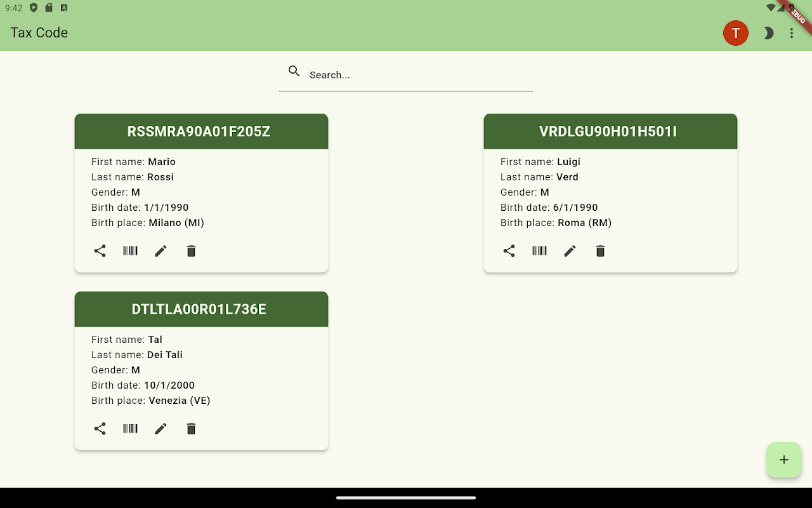Image resolution: width=812 pixels, height=508 pixels.
Task: Share Luigi Verd's tax code
Action: pos(509,251)
